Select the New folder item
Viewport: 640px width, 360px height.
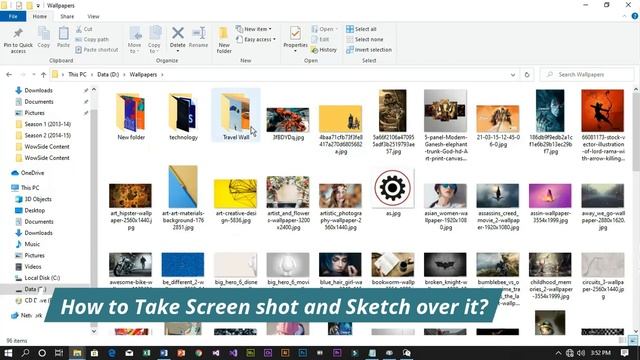point(131,116)
